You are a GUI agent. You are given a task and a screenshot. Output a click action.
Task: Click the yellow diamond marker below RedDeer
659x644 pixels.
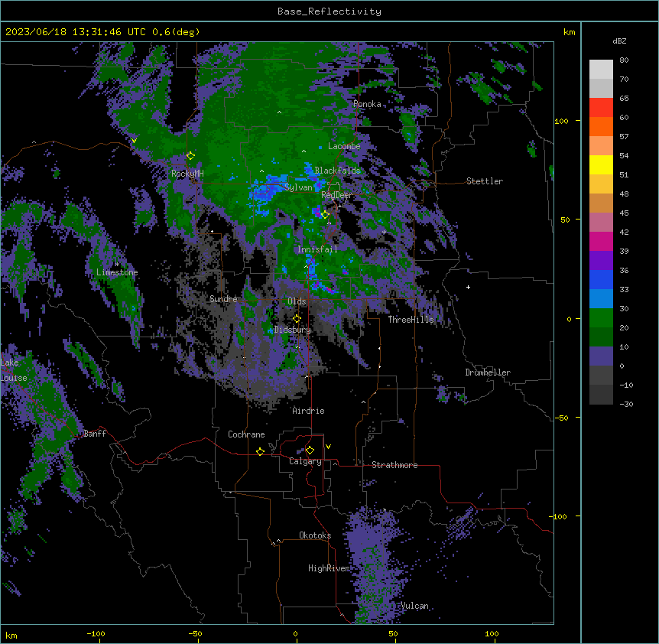click(325, 215)
